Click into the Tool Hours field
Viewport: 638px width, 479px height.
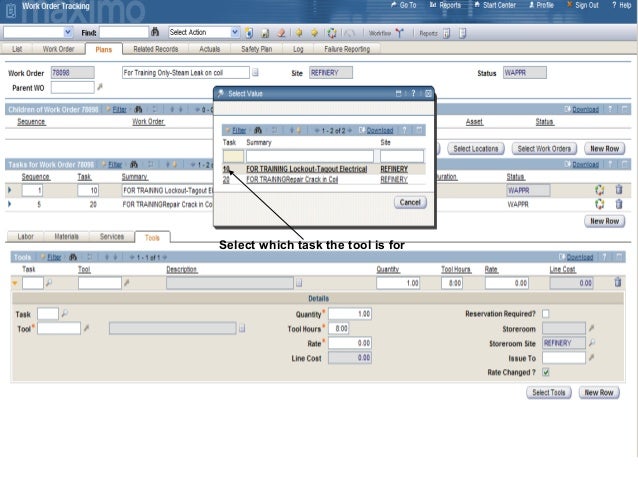[x=340, y=328]
